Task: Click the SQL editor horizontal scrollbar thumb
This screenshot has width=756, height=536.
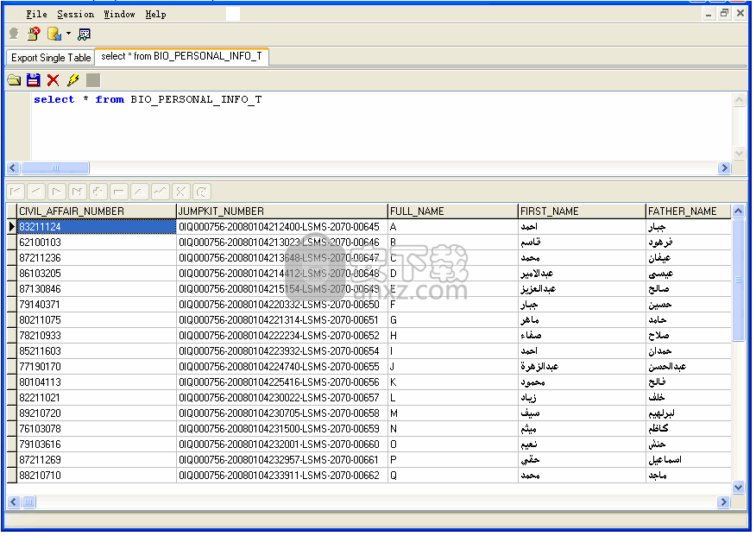Action: (x=55, y=167)
